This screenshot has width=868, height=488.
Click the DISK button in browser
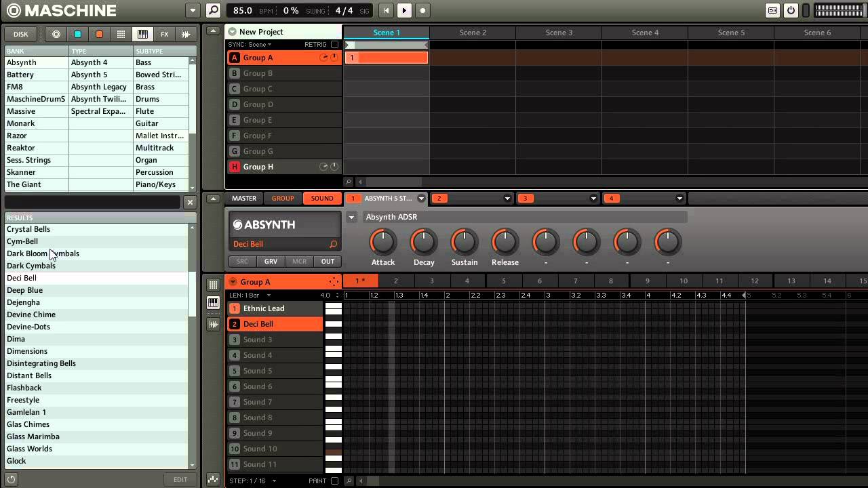(x=21, y=34)
